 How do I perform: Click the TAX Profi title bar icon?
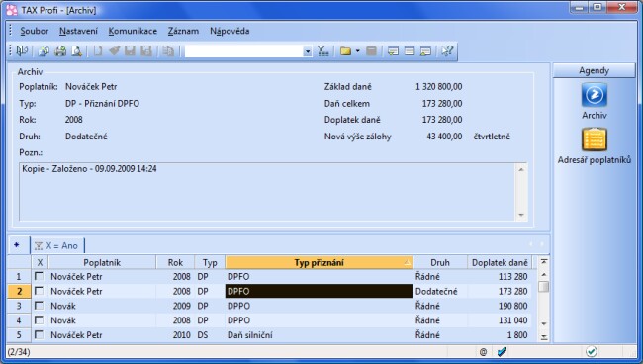click(x=12, y=10)
